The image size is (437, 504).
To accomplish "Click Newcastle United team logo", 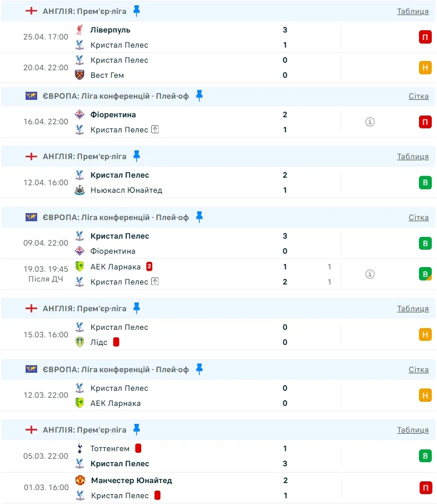I will (x=80, y=190).
